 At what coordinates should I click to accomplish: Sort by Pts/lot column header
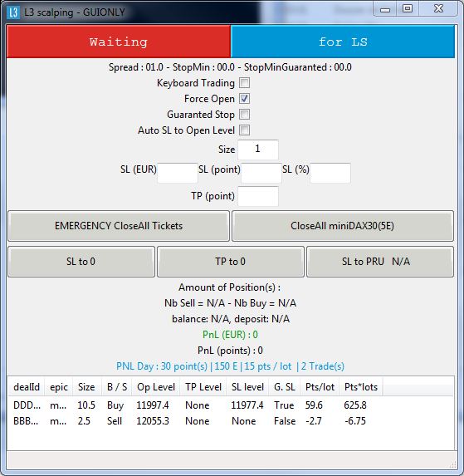pos(320,387)
